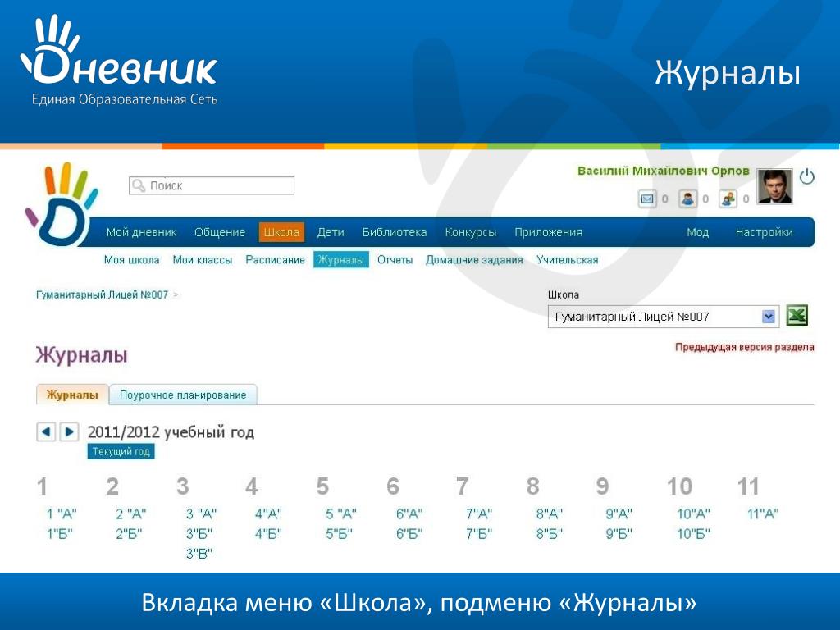Open Учительская submenu
The height and width of the screenshot is (630, 840).
coord(568,260)
